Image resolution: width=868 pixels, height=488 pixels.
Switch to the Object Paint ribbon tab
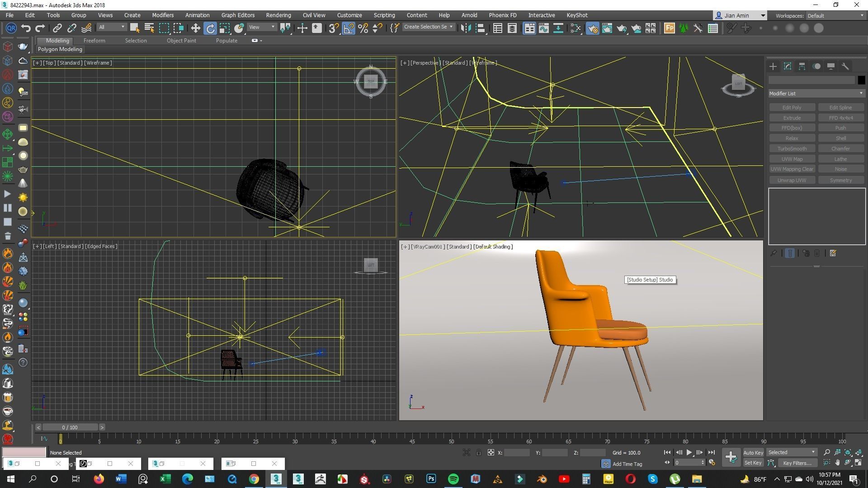(x=181, y=41)
